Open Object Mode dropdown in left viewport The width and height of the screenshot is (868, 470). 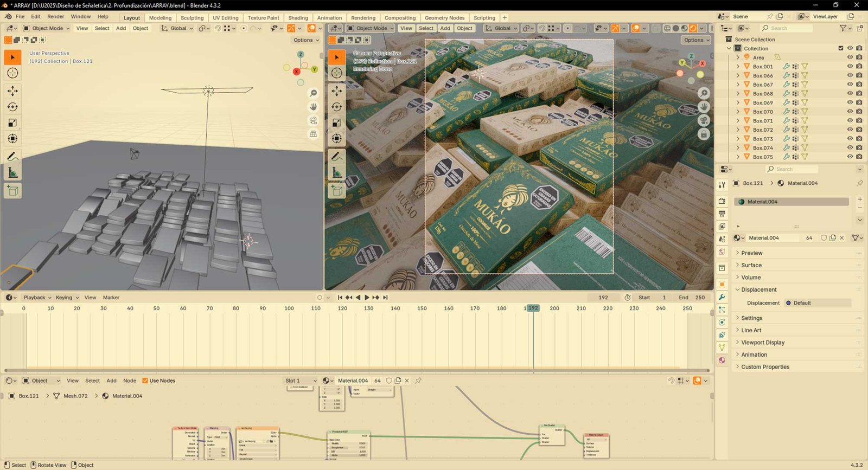(x=46, y=28)
